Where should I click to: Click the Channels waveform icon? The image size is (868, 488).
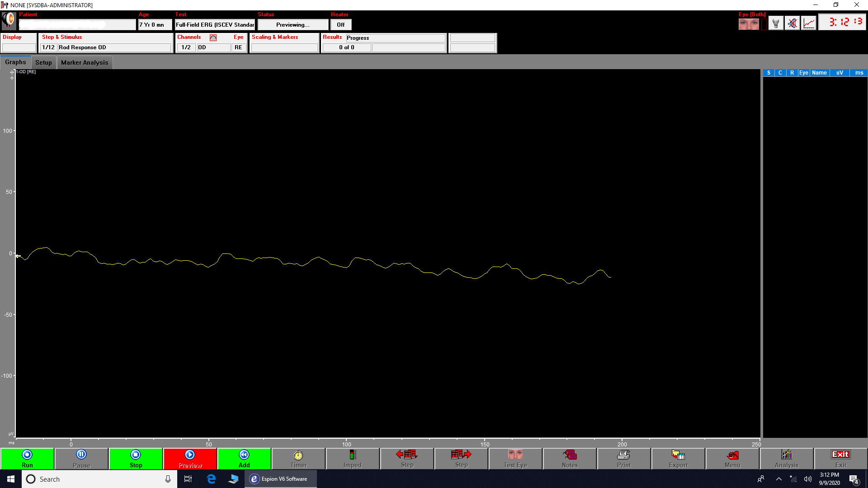point(213,38)
